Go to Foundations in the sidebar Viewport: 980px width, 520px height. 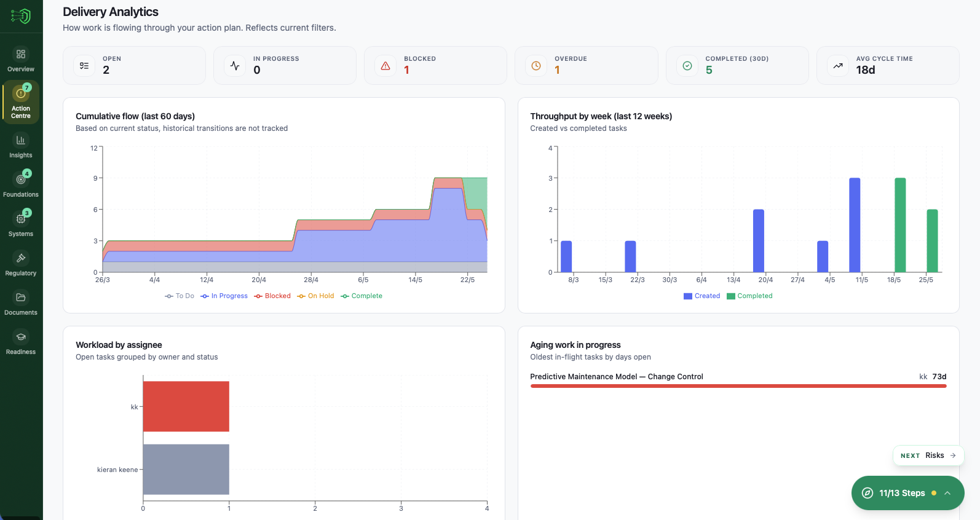pyautogui.click(x=21, y=183)
